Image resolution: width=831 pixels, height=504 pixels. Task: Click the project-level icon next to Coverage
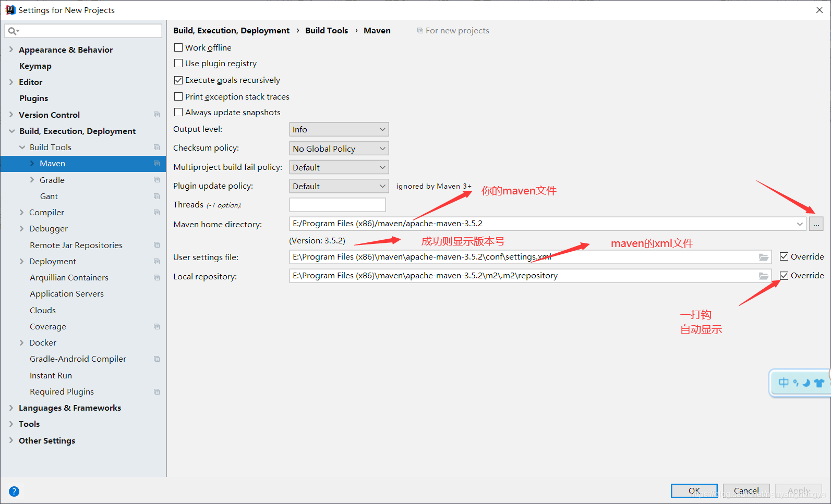[x=156, y=327]
